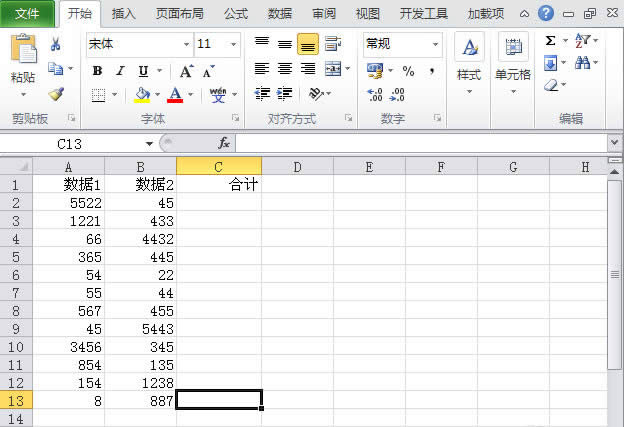
Task: Click the text orientation icon
Action: [x=316, y=94]
